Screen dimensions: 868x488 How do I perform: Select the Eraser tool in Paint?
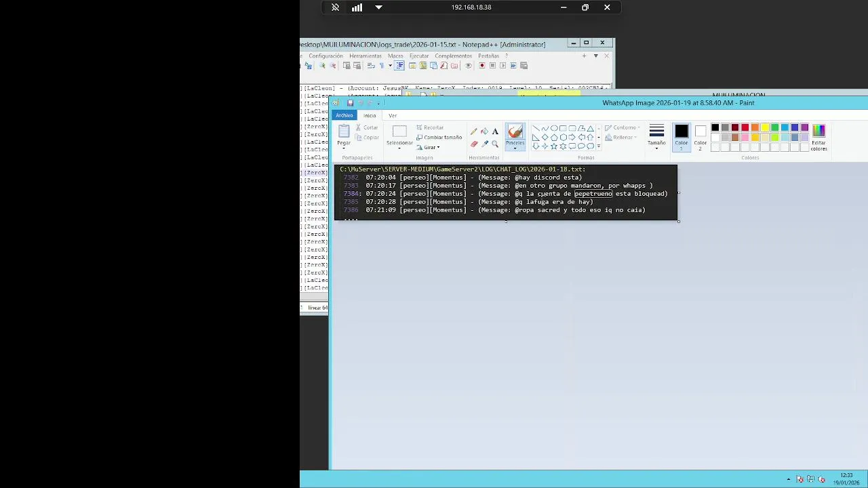[x=474, y=144]
